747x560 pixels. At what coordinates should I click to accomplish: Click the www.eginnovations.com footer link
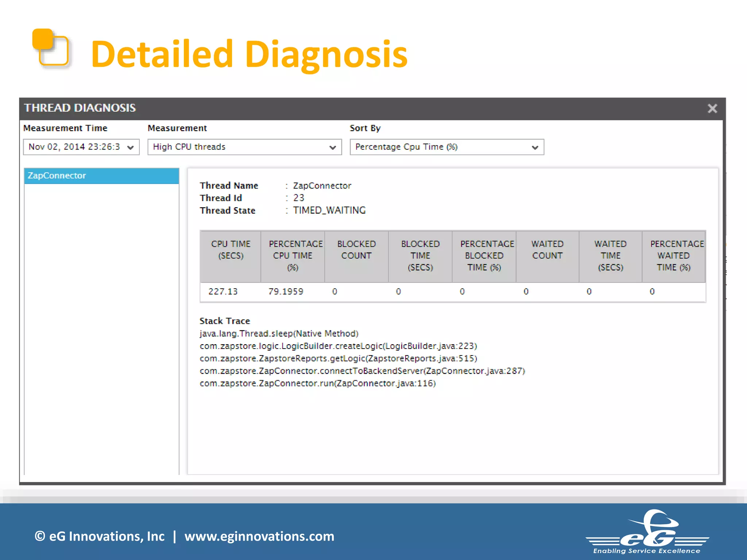point(259,536)
